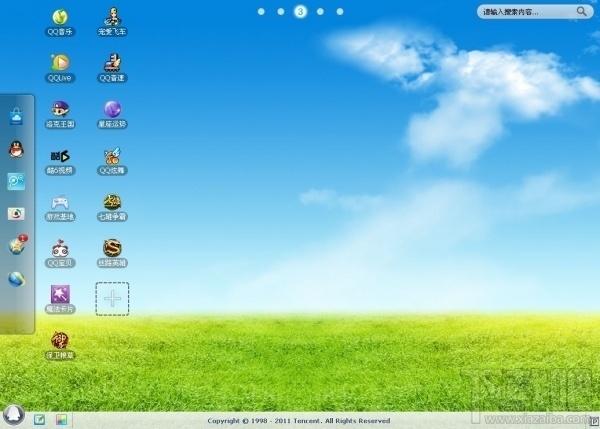
Task: Open the 游戏基地 gamepad icon
Action: coord(60,202)
